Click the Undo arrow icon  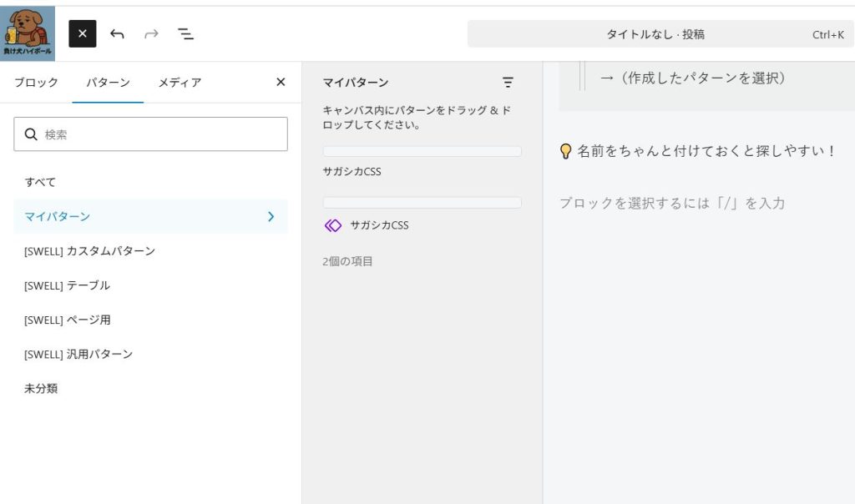click(x=117, y=33)
